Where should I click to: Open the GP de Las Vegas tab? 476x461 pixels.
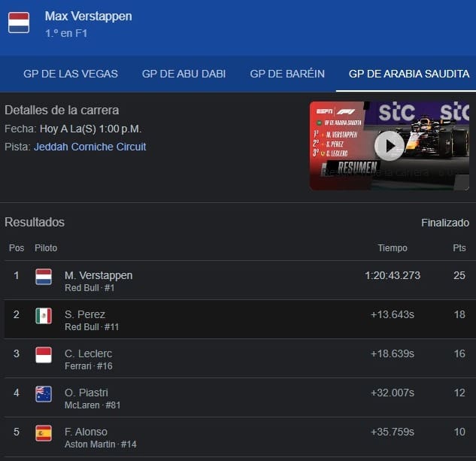tap(71, 74)
